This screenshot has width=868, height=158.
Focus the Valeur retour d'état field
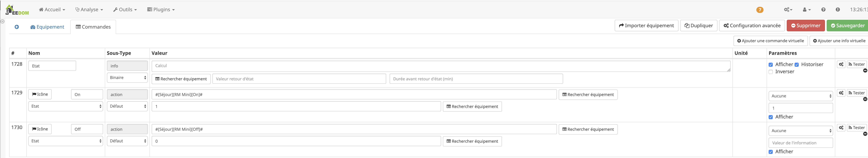coord(299,79)
